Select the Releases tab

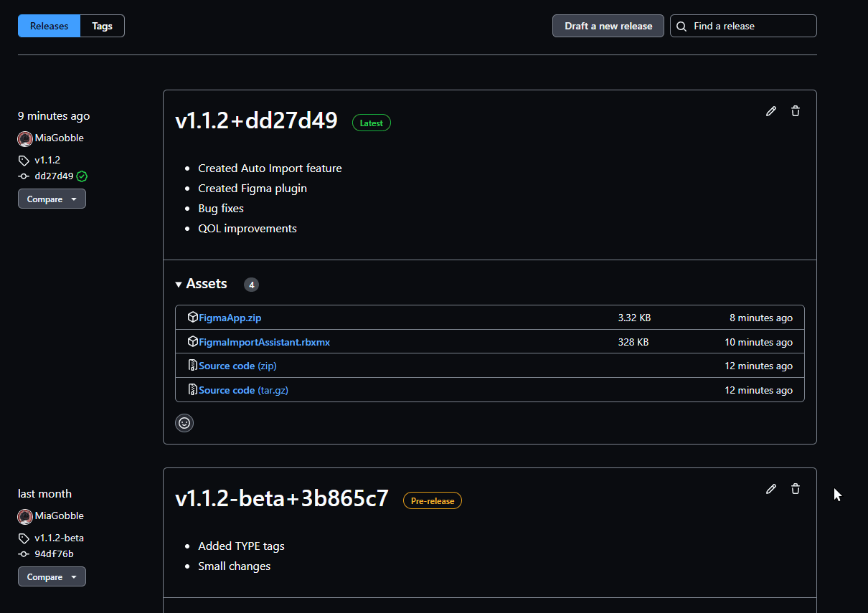pyautogui.click(x=49, y=26)
